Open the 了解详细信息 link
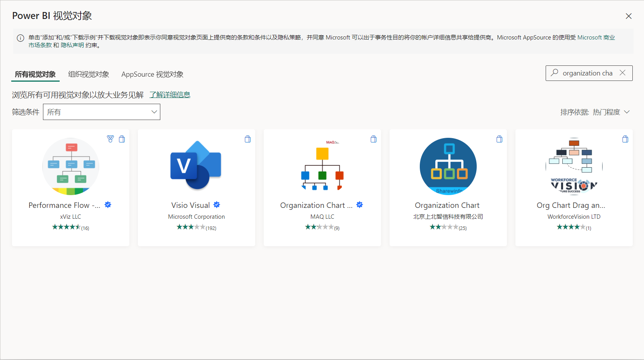This screenshot has height=360, width=644. (x=170, y=95)
